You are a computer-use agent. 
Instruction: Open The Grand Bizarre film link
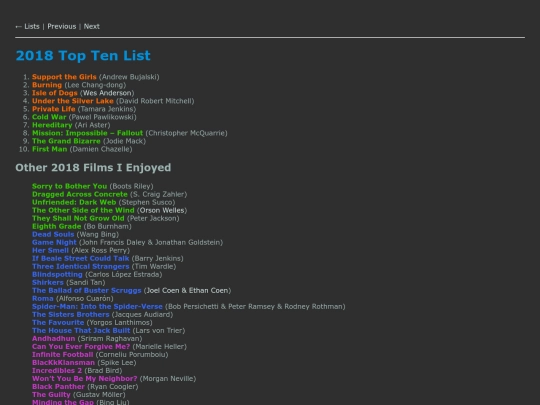pos(66,141)
